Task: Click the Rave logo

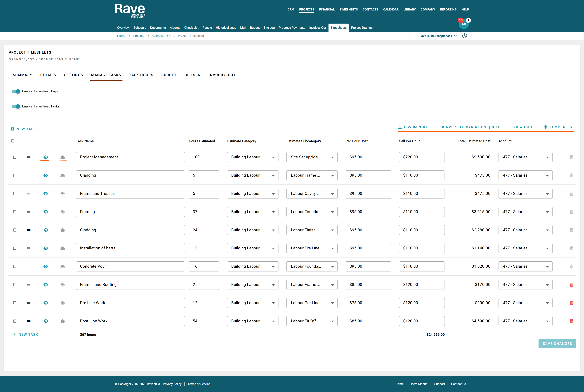Action: click(130, 10)
